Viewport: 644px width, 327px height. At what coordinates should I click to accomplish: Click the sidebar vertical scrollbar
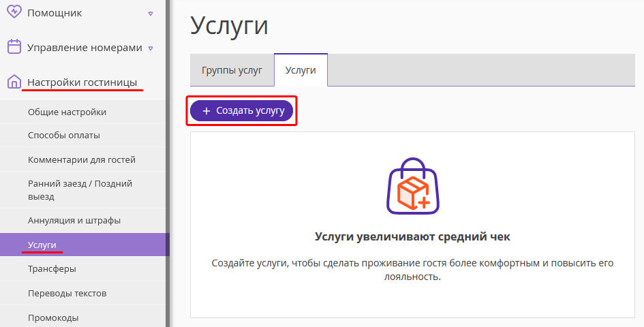tap(168, 163)
